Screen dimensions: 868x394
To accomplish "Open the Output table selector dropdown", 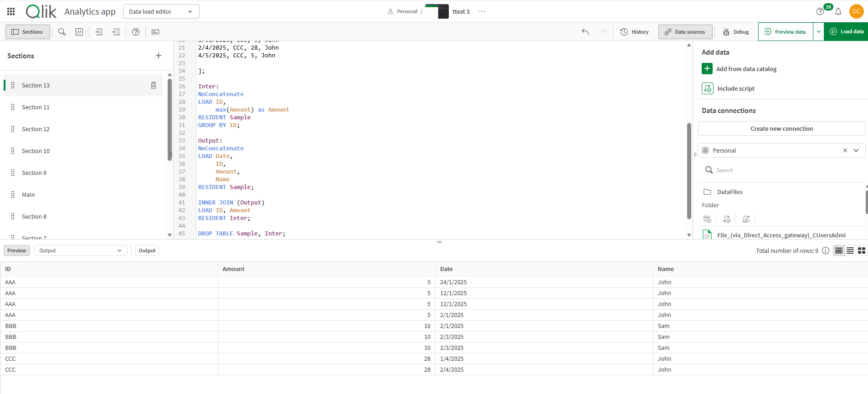I will [x=80, y=251].
